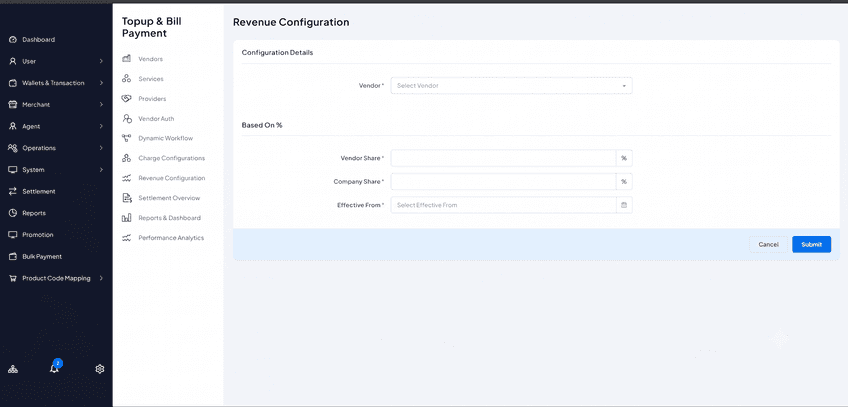
Task: Click the Wallets & Transaction icon
Action: tap(13, 83)
